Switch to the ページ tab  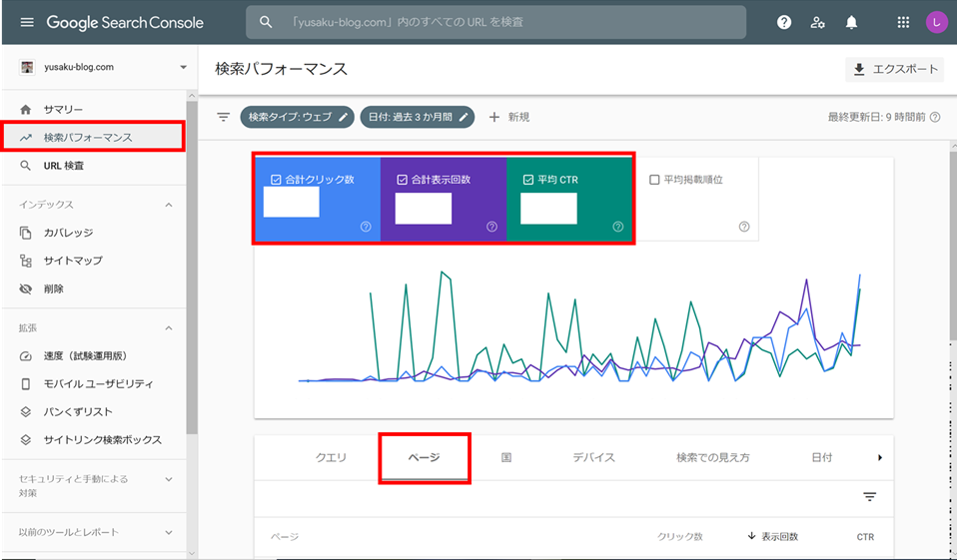[x=425, y=457]
